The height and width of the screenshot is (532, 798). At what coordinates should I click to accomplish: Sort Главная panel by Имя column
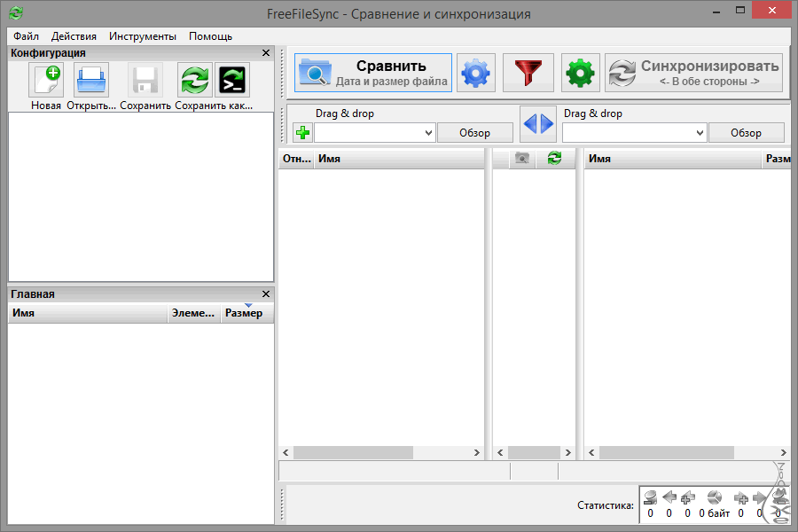[88, 313]
